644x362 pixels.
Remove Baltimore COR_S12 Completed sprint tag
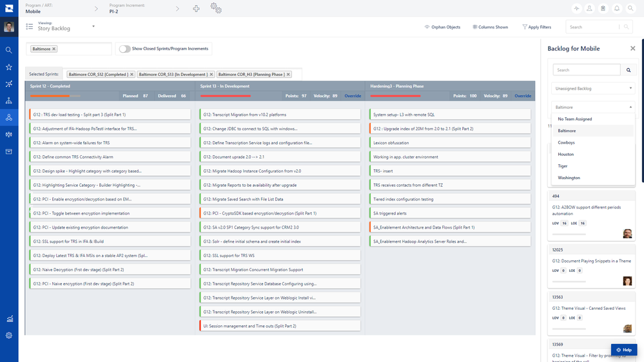[x=132, y=74]
